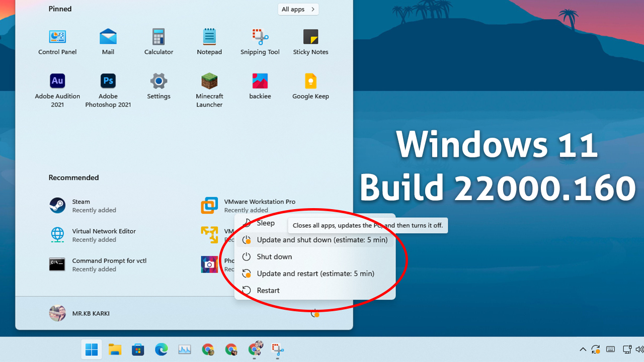
Task: Click the Start menu power button
Action: (315, 313)
